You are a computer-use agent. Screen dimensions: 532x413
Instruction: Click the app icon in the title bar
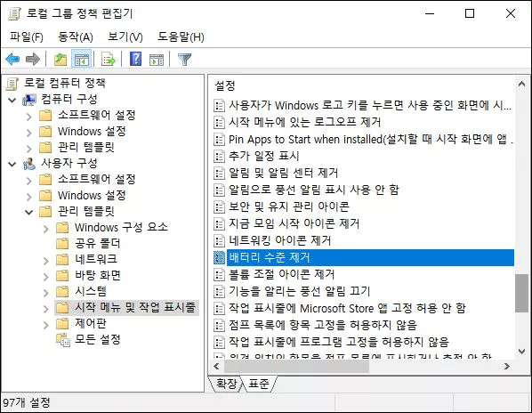tap(14, 14)
